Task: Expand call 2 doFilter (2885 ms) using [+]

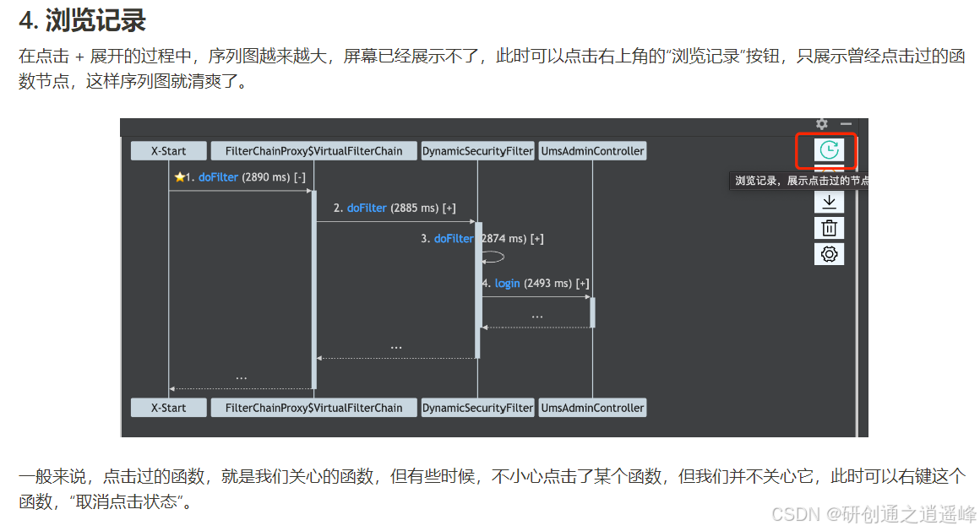Action: coord(449,208)
